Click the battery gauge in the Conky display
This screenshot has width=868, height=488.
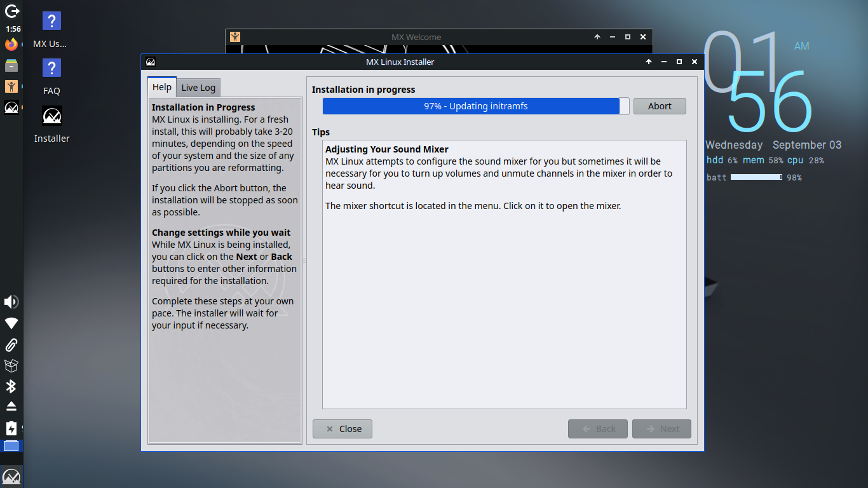pos(756,177)
